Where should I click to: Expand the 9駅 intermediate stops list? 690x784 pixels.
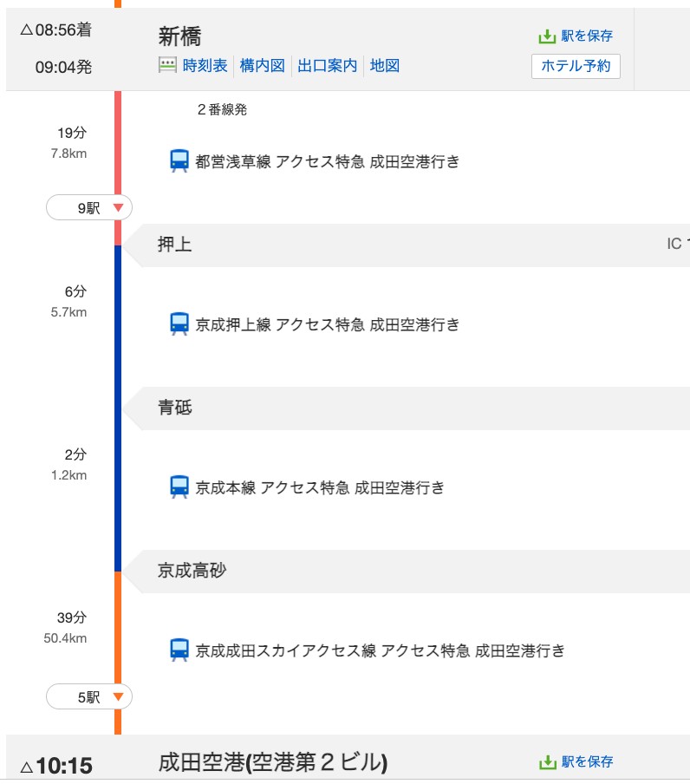[x=89, y=207]
